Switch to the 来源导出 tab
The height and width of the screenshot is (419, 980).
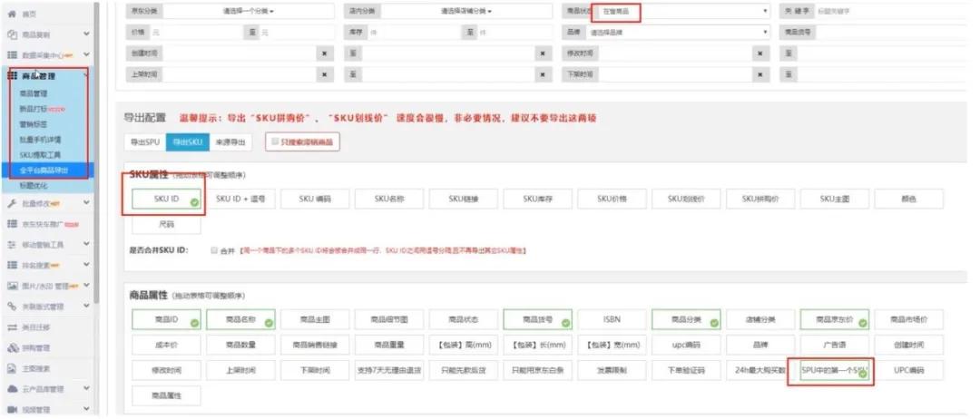point(230,142)
